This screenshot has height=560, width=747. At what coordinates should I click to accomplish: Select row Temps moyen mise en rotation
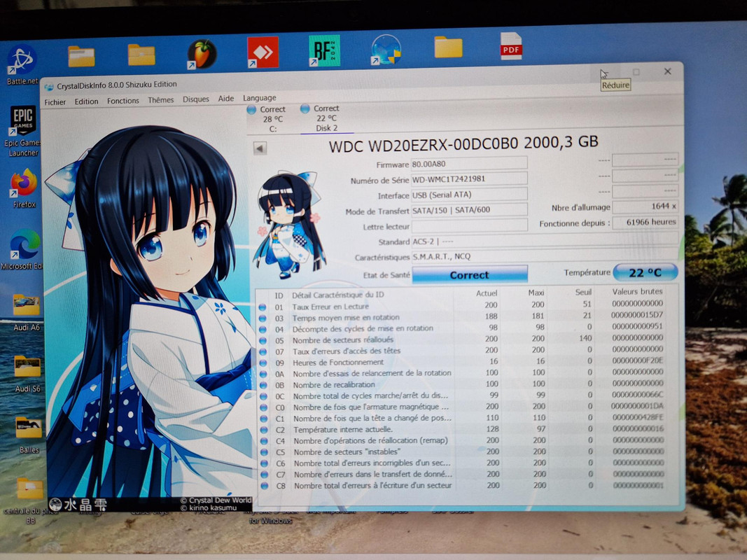pyautogui.click(x=462, y=316)
